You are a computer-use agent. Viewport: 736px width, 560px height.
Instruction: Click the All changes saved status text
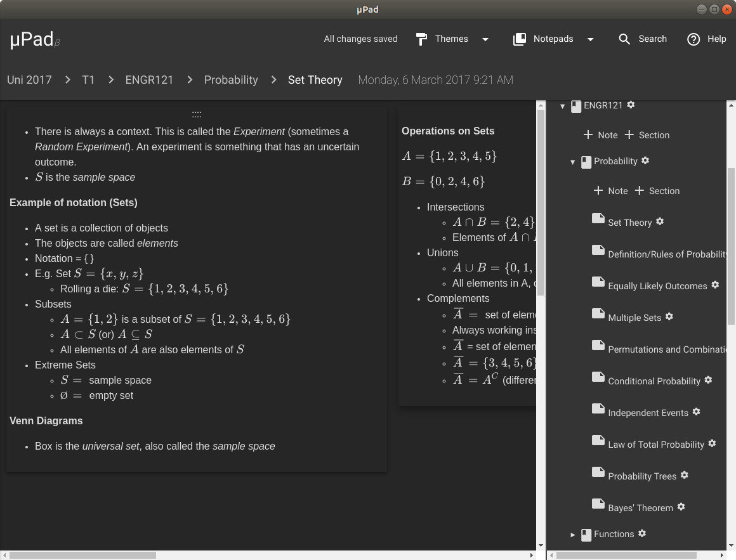coord(360,39)
